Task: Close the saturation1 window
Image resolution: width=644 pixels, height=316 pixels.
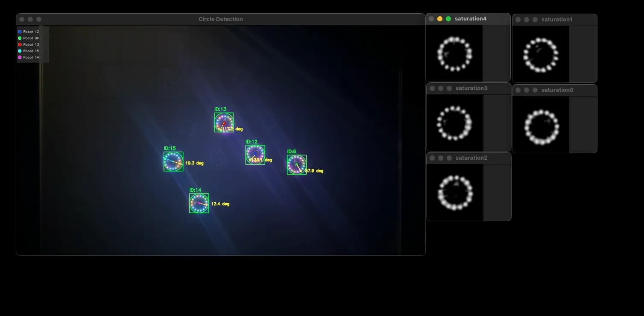Action: (518, 20)
